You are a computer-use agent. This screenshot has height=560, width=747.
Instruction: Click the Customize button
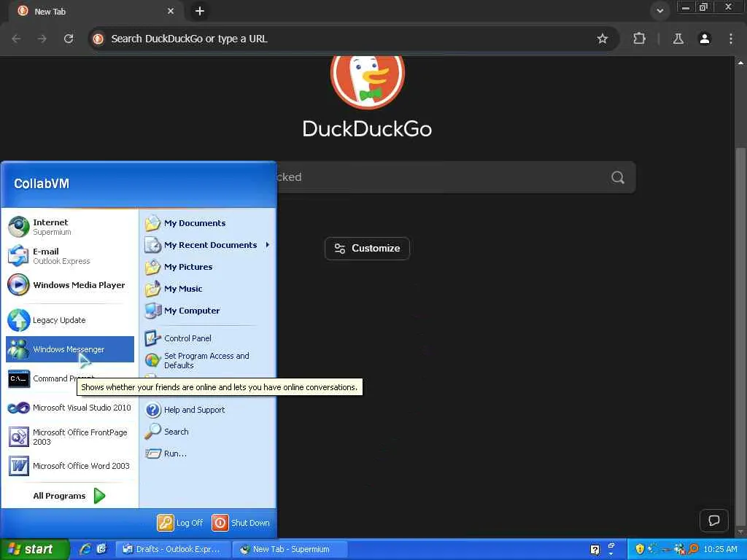(367, 248)
